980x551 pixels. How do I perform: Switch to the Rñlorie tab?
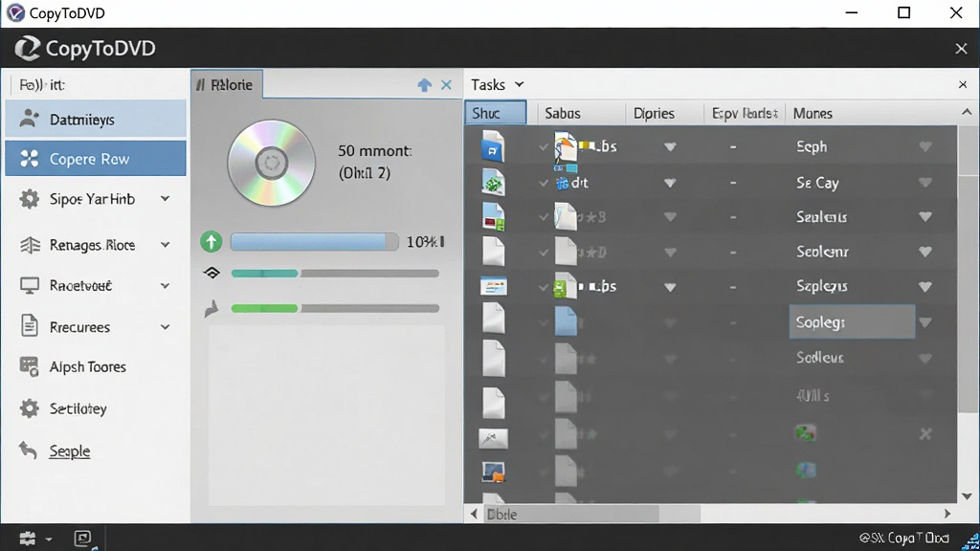227,84
